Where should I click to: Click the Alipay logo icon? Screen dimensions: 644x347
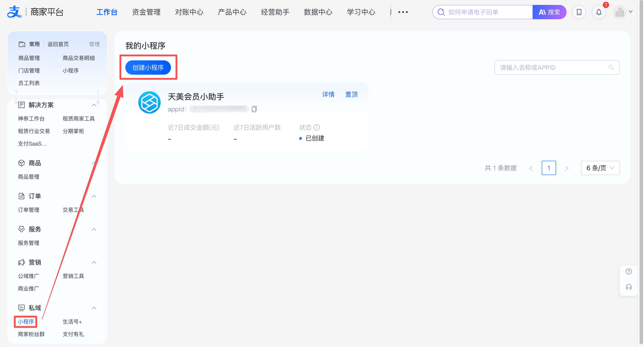pyautogui.click(x=15, y=12)
